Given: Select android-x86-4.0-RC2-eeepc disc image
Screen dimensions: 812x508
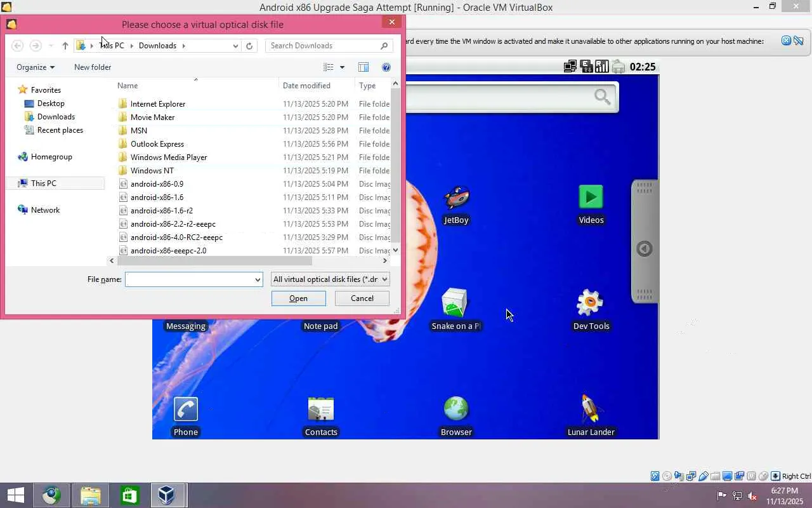Looking at the screenshot, I should point(176,237).
